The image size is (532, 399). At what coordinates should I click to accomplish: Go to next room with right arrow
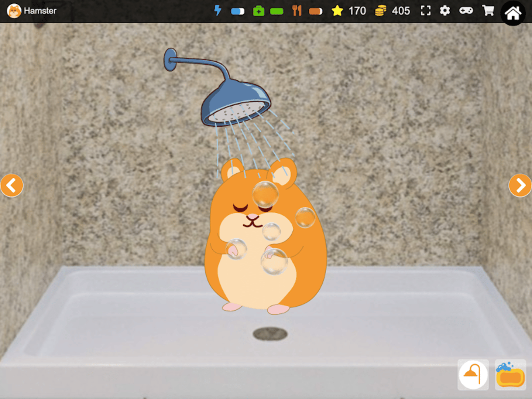(x=520, y=185)
